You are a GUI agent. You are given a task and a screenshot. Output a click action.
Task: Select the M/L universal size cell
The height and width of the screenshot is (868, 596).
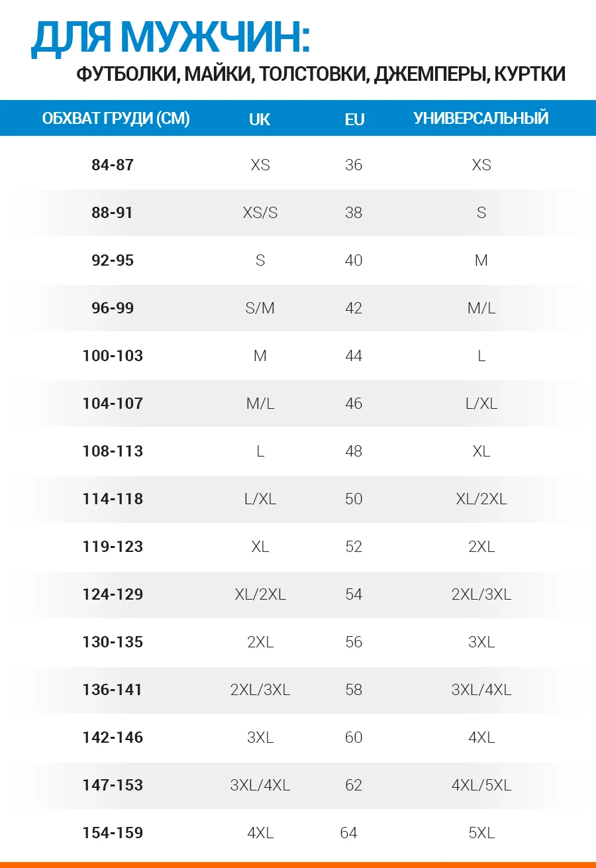point(481,308)
